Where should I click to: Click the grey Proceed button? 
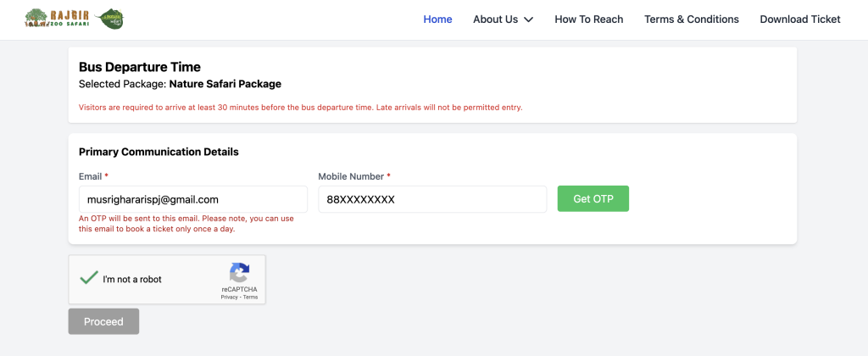coord(103,322)
